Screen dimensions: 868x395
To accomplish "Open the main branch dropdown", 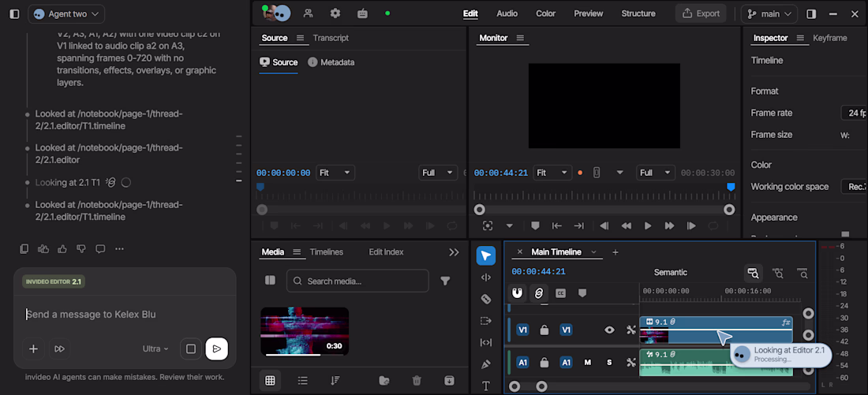I will (769, 14).
